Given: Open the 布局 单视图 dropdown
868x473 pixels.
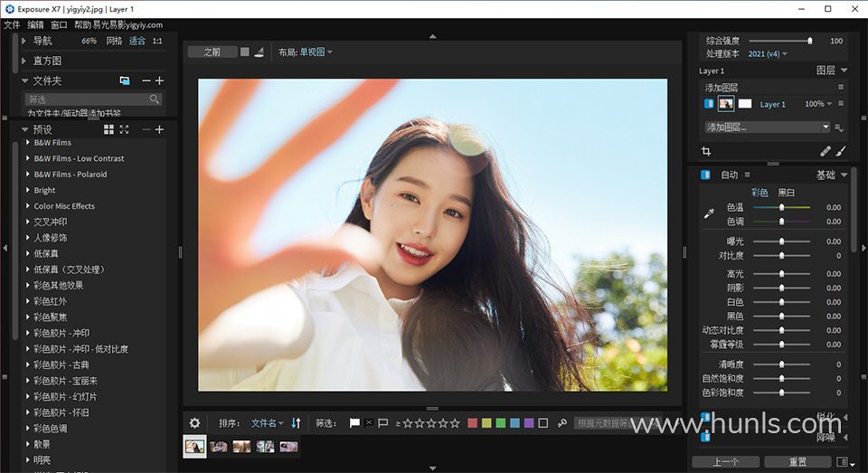Looking at the screenshot, I should coord(316,52).
